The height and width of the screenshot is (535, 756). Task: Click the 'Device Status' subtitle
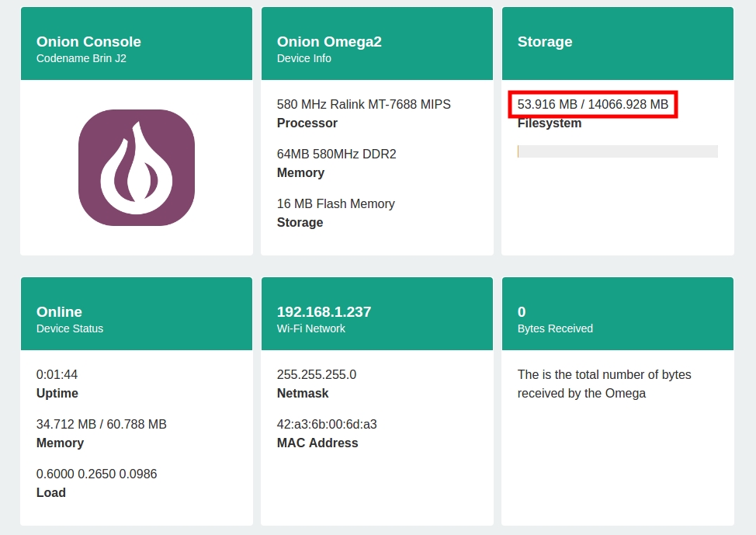click(x=70, y=328)
